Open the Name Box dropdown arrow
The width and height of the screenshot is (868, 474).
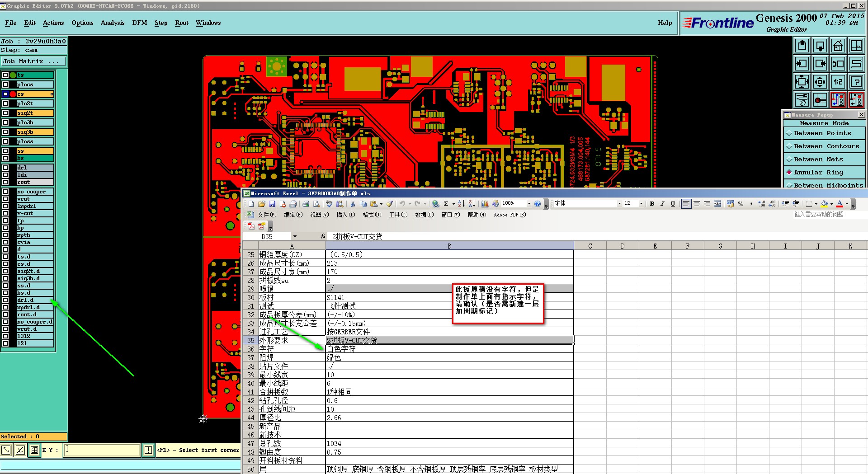point(295,236)
